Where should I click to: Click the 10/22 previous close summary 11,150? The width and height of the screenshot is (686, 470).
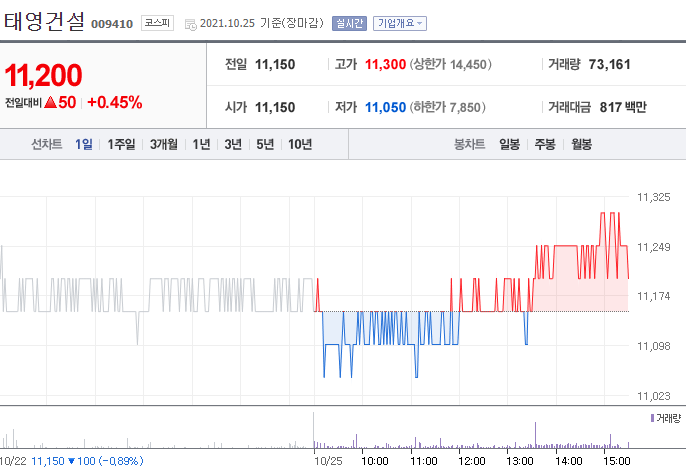click(48, 461)
